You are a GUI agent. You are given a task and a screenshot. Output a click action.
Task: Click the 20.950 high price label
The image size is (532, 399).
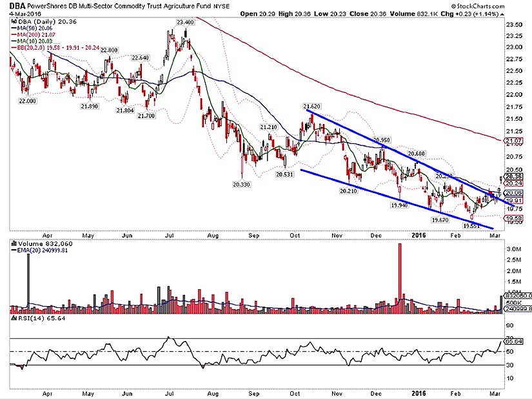[382, 140]
